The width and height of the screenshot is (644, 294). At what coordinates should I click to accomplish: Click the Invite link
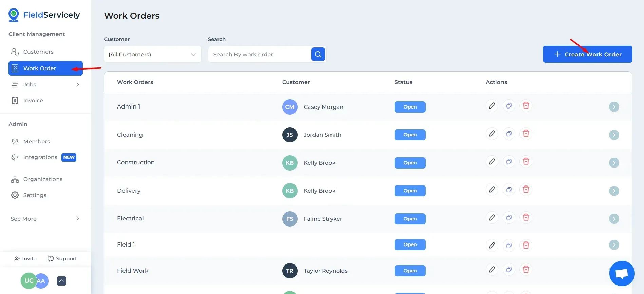coord(25,259)
